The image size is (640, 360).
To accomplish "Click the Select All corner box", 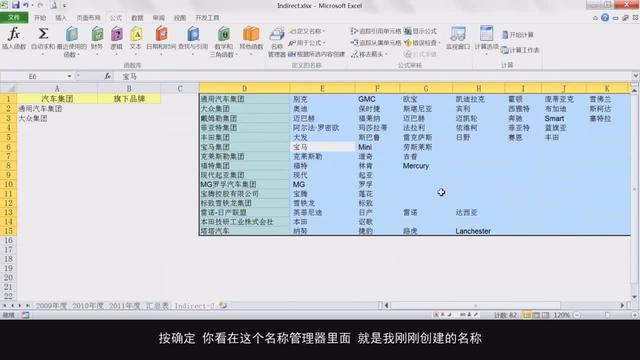I will point(8,89).
